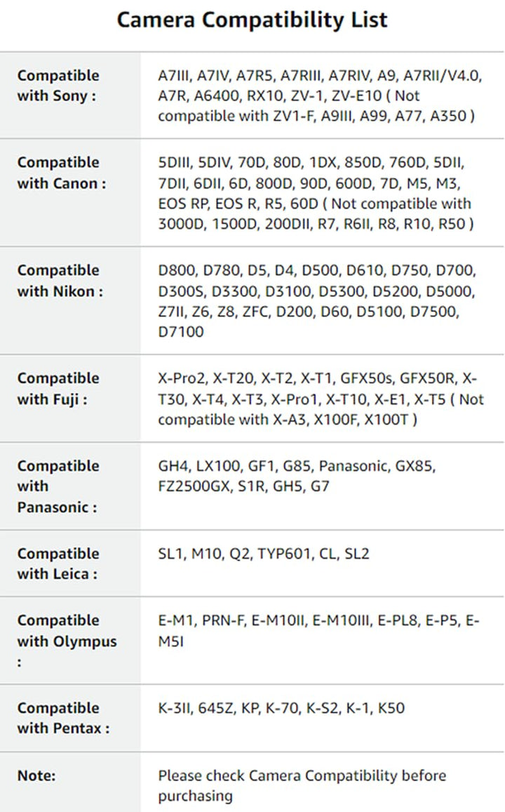Click the Please check Camera Compatibility note text

pyautogui.click(x=302, y=785)
